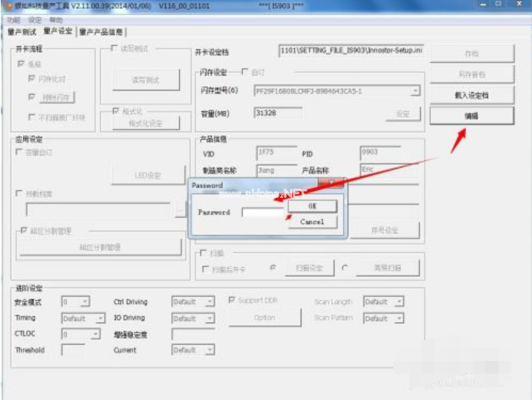532x400 pixels.
Task: Click the application icon in the title bar
Action: pos(9,6)
